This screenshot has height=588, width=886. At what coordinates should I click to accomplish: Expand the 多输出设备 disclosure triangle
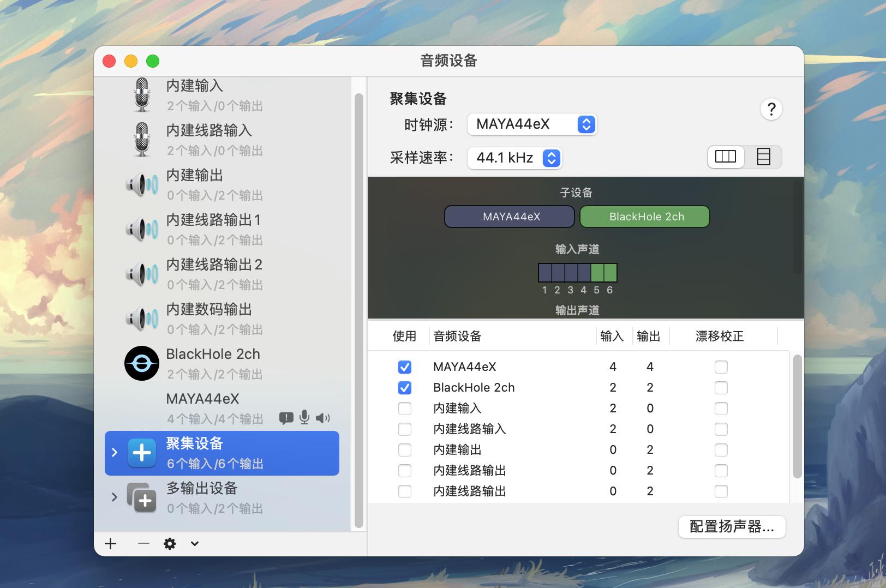tap(115, 497)
